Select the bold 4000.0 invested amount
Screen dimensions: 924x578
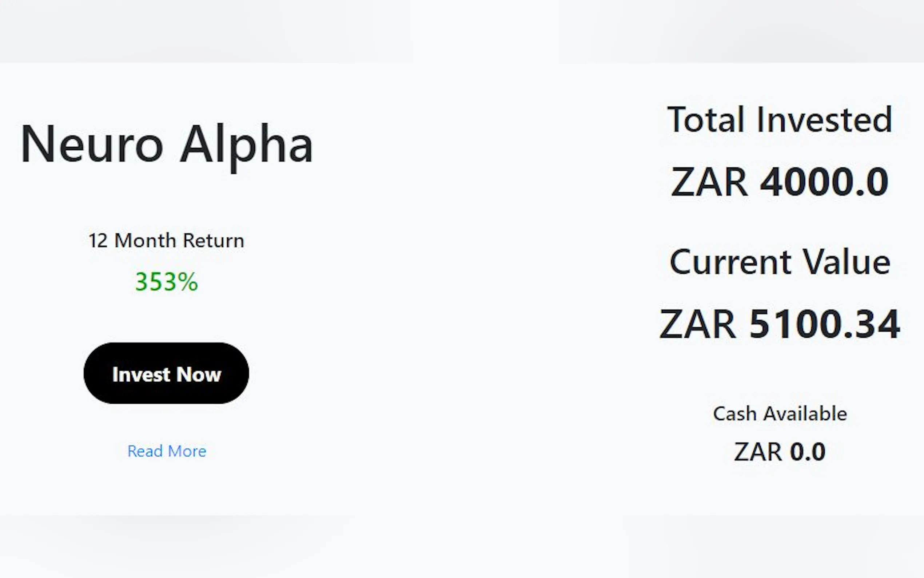[824, 182]
